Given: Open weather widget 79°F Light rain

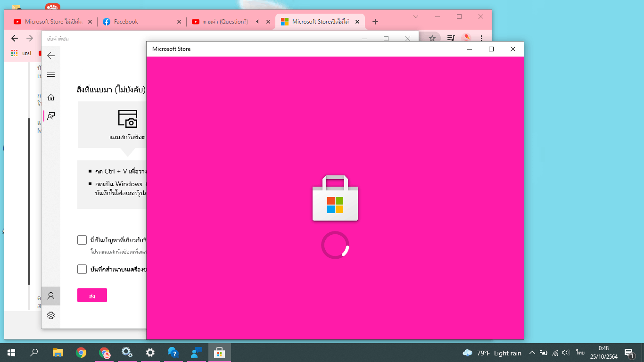Looking at the screenshot, I should tap(492, 353).
